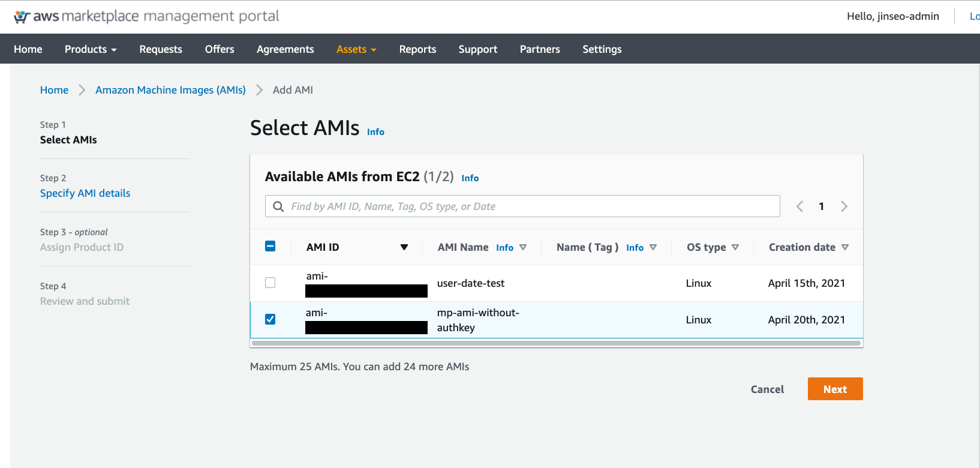The height and width of the screenshot is (468, 980).
Task: Open the Support menu item
Action: (478, 49)
